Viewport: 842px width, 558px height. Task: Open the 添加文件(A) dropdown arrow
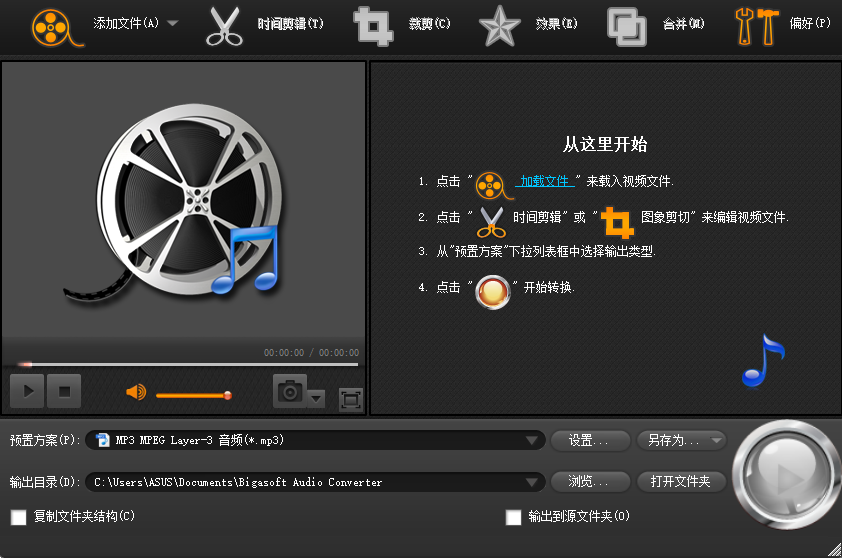pos(172,23)
